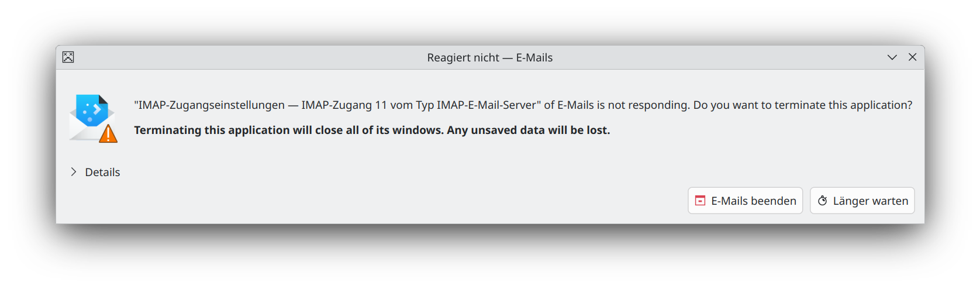This screenshot has height=289, width=980.
Task: Terminate the app with E-Mails beenden
Action: tap(746, 201)
